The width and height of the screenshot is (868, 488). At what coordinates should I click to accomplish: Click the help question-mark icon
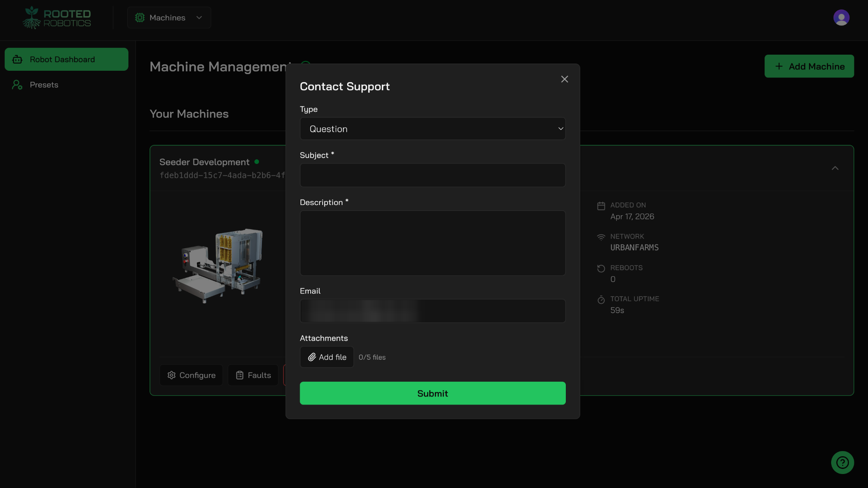point(842,462)
